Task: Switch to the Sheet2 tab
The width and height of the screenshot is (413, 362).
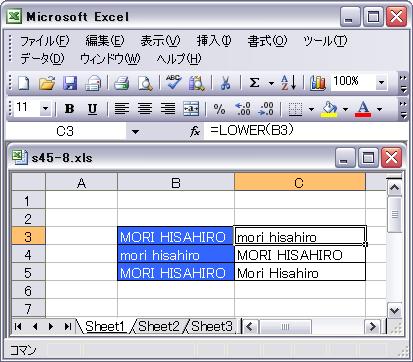Action: coord(159,326)
